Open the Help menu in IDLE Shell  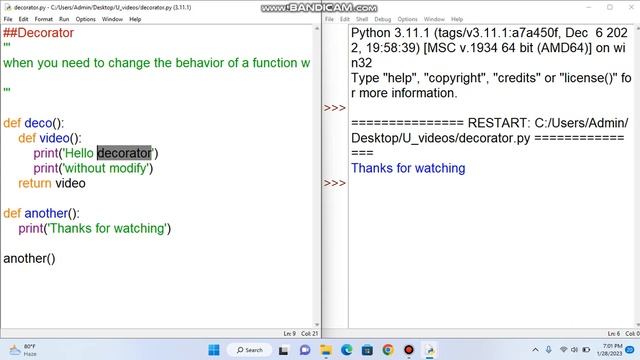coord(457,19)
